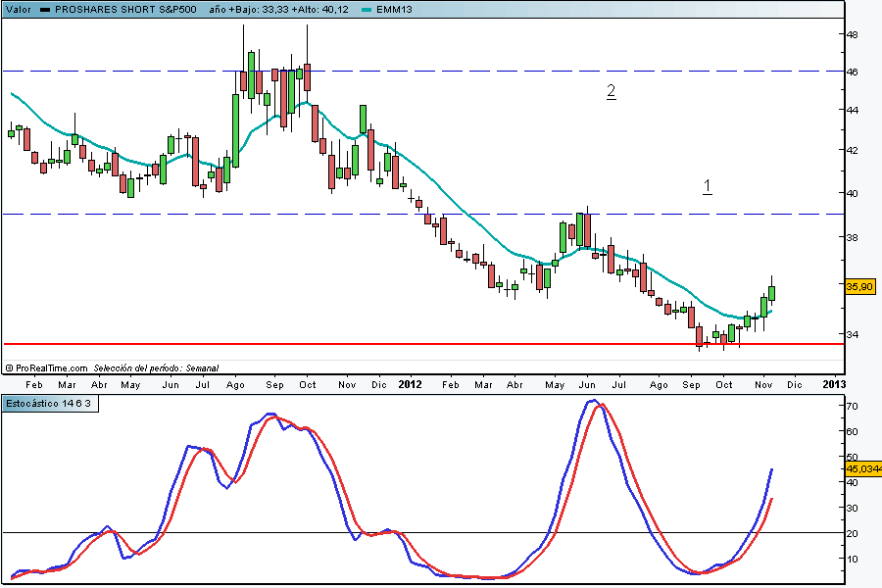Click the 48 value on the price axis

coord(853,34)
